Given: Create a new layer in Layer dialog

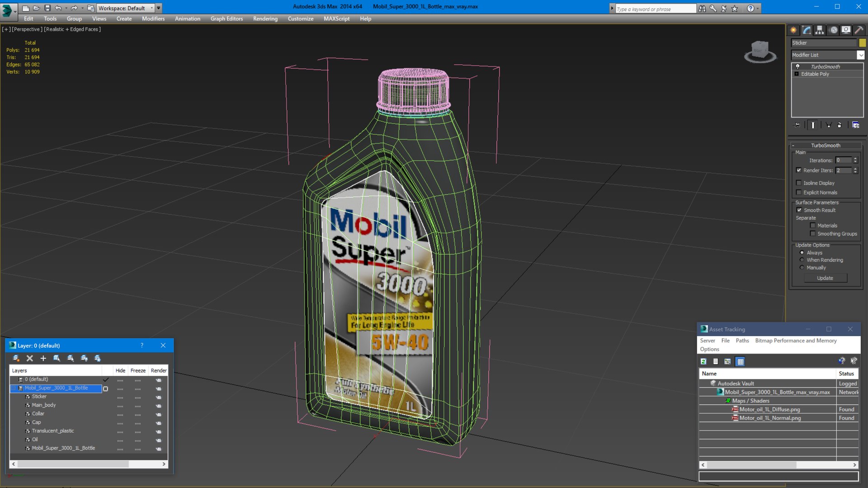Looking at the screenshot, I should click(16, 358).
